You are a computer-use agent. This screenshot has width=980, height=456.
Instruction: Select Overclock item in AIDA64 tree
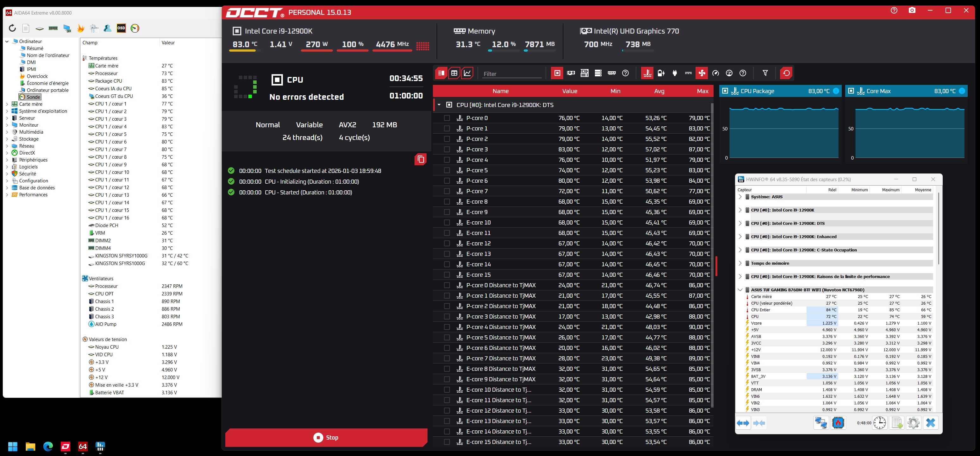pyautogui.click(x=37, y=76)
